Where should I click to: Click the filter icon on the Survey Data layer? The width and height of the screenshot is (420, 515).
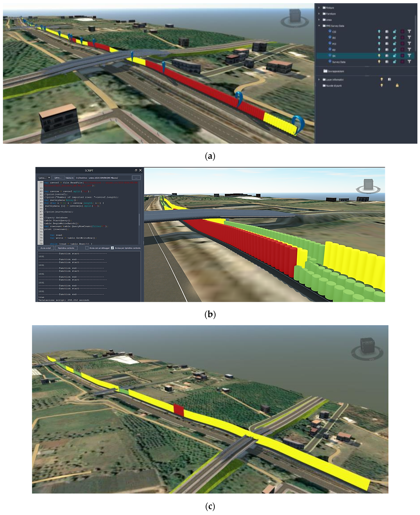(409, 62)
